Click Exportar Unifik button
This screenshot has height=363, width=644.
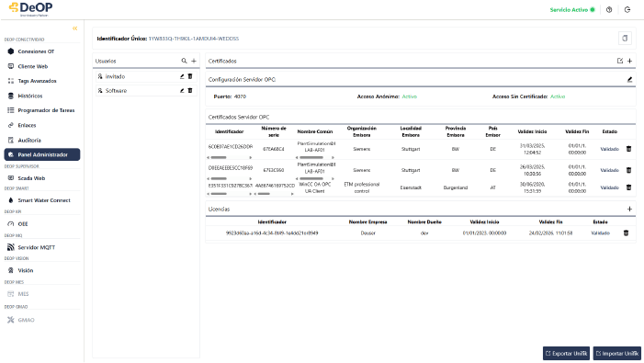(567, 353)
